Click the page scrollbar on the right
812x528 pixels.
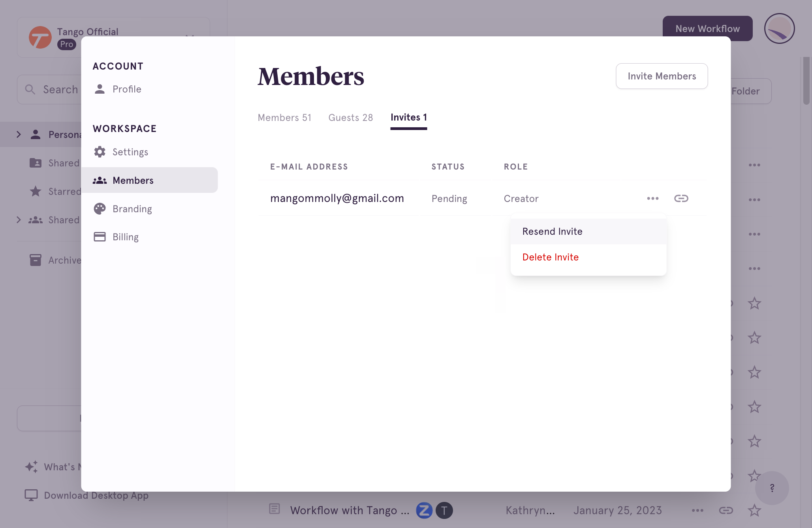806,81
